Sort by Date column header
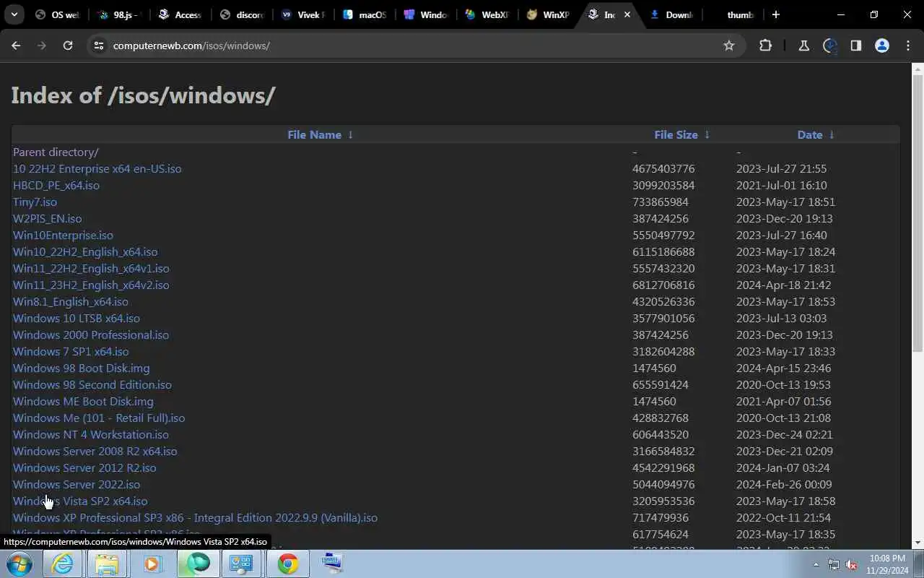This screenshot has width=924, height=578. pyautogui.click(x=810, y=134)
